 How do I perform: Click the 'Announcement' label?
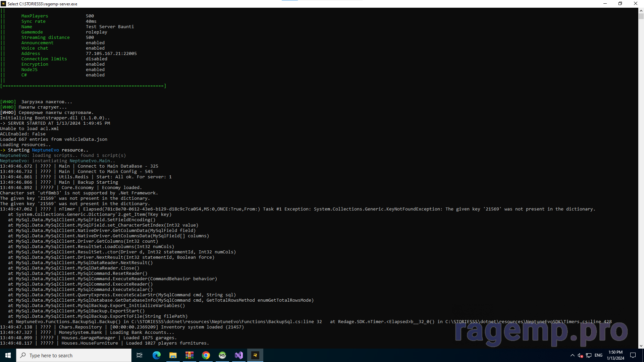click(38, 43)
